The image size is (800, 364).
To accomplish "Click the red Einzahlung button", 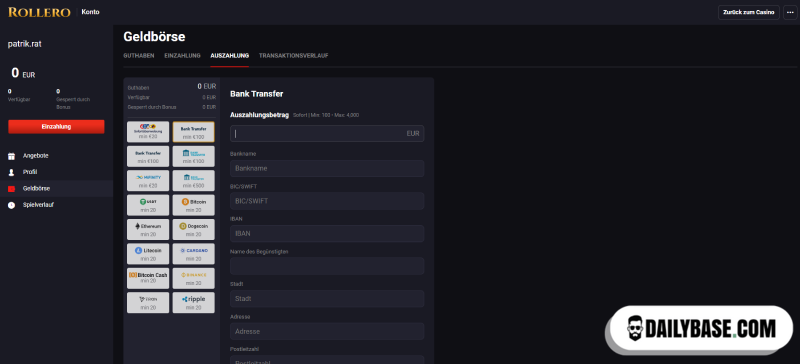I will tap(56, 127).
